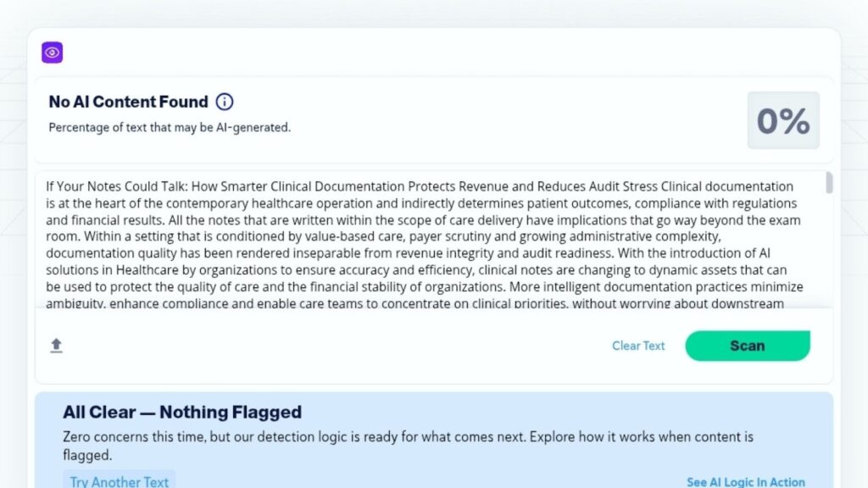Viewport: 868px width, 488px height.
Task: Click the No AI Content Found heading
Action: pyautogui.click(x=128, y=102)
